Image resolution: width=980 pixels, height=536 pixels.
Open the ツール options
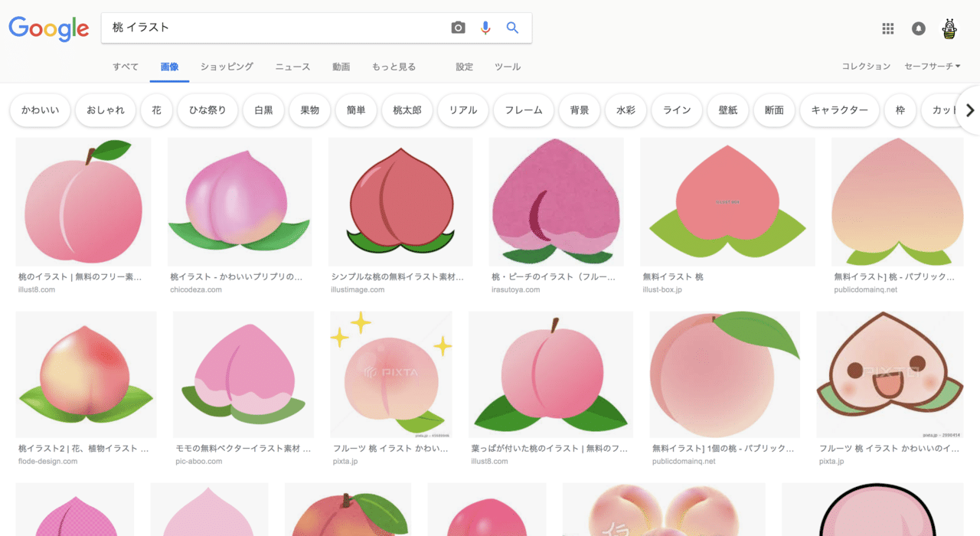pyautogui.click(x=508, y=67)
